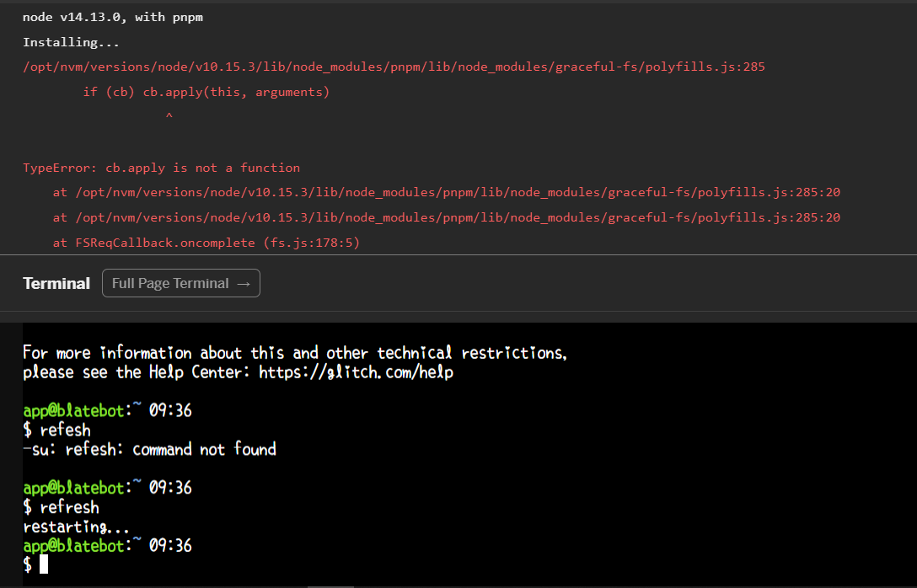The image size is (917, 588).
Task: Click the 'restarting...' terminal output
Action: 77,527
